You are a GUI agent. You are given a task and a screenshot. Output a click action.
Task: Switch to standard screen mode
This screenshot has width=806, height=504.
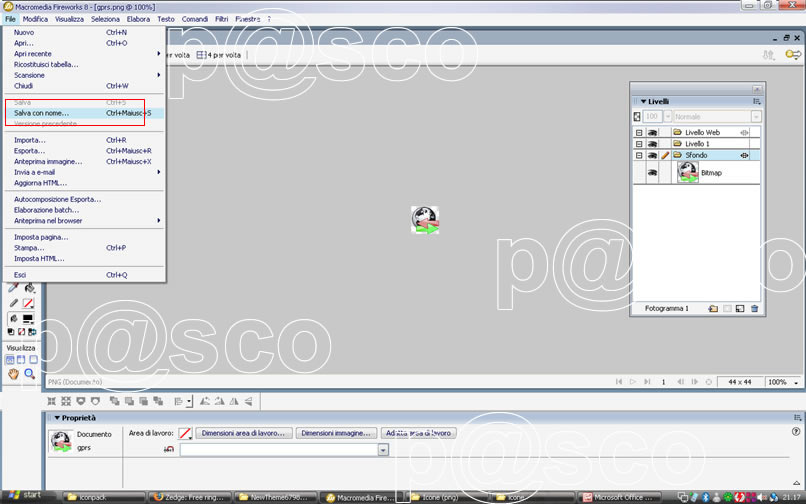pyautogui.click(x=10, y=360)
